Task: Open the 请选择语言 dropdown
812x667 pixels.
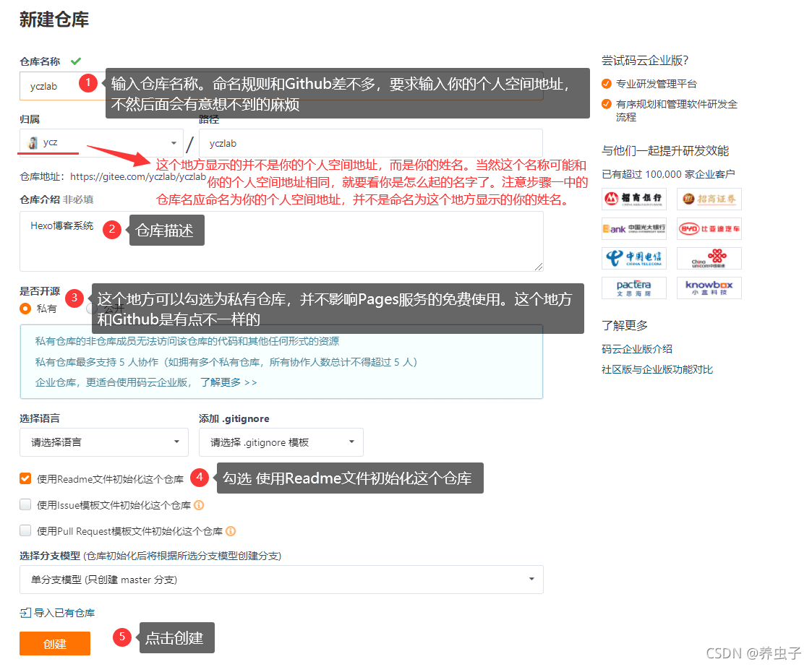Action: click(103, 442)
